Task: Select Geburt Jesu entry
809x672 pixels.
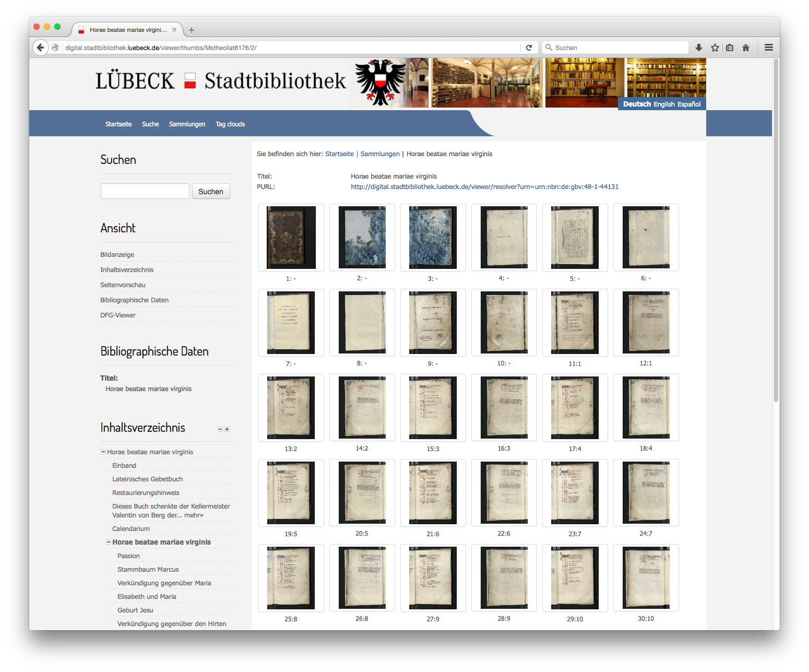Action: coord(135,610)
